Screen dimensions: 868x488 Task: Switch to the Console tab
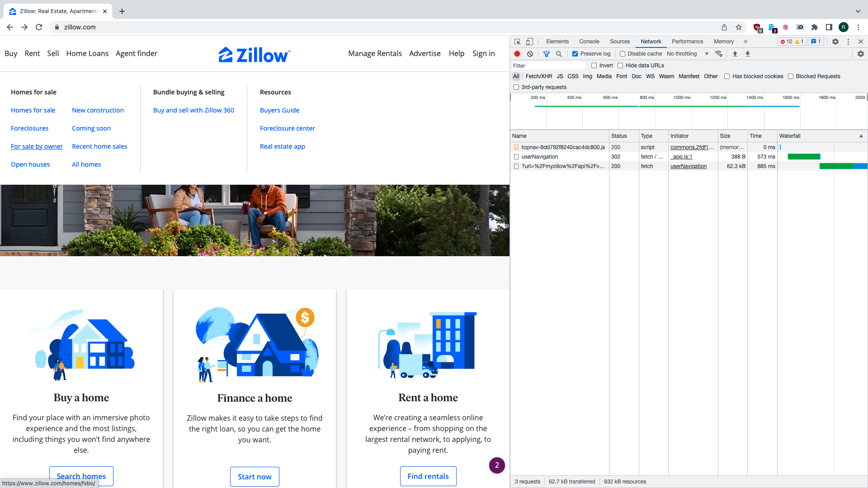[589, 42]
